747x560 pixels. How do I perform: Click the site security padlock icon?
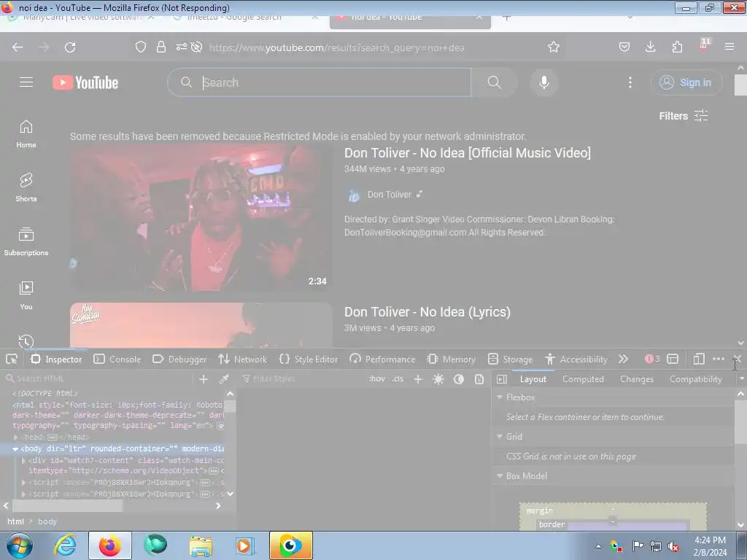[161, 47]
